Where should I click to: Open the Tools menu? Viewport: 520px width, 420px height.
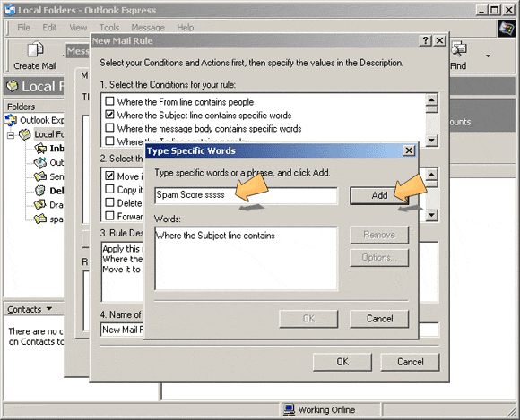click(109, 27)
